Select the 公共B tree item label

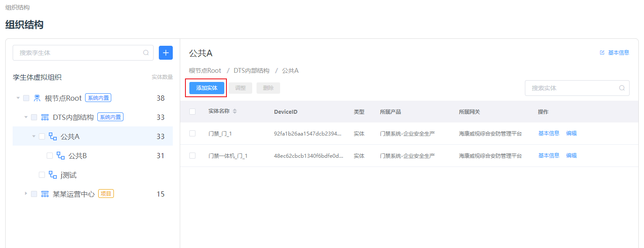point(78,156)
